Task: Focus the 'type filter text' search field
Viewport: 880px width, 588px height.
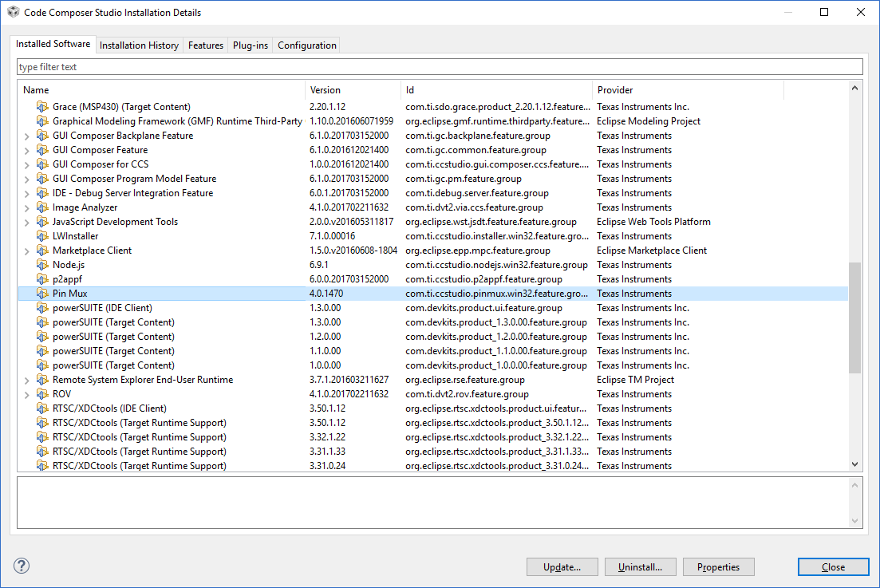Action: tap(440, 67)
